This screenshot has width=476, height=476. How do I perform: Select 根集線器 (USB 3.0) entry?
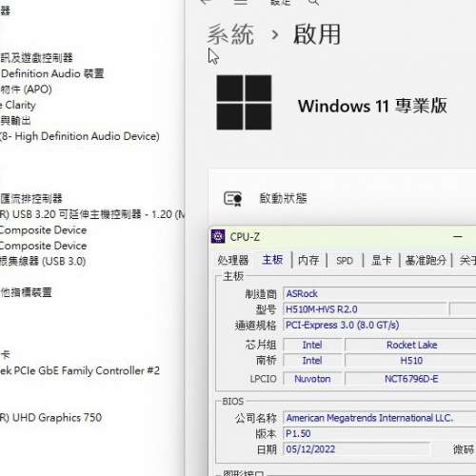coord(43,261)
